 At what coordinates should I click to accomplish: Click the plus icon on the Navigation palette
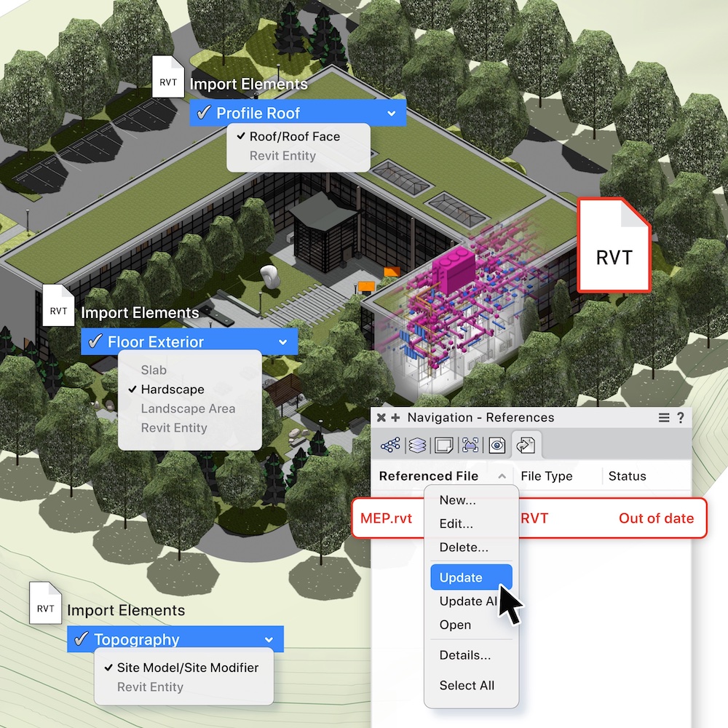click(394, 417)
